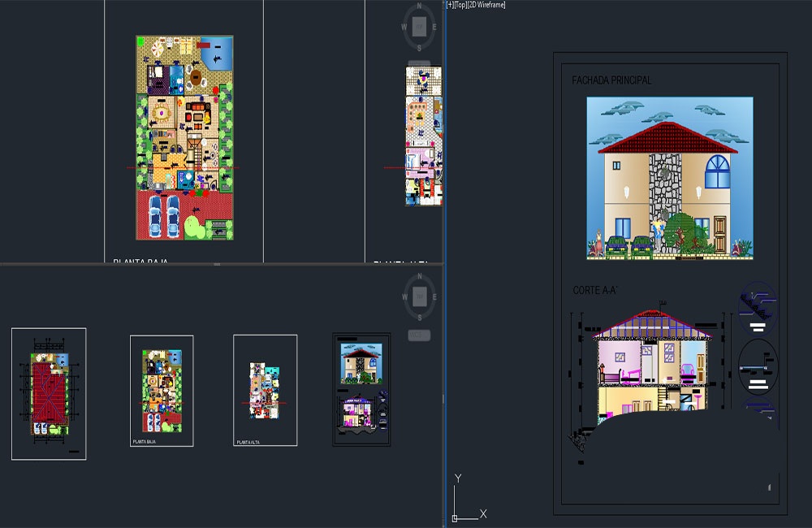
Task: Click E on ViewCube compass in four-sheet viewport
Action: coord(434,297)
